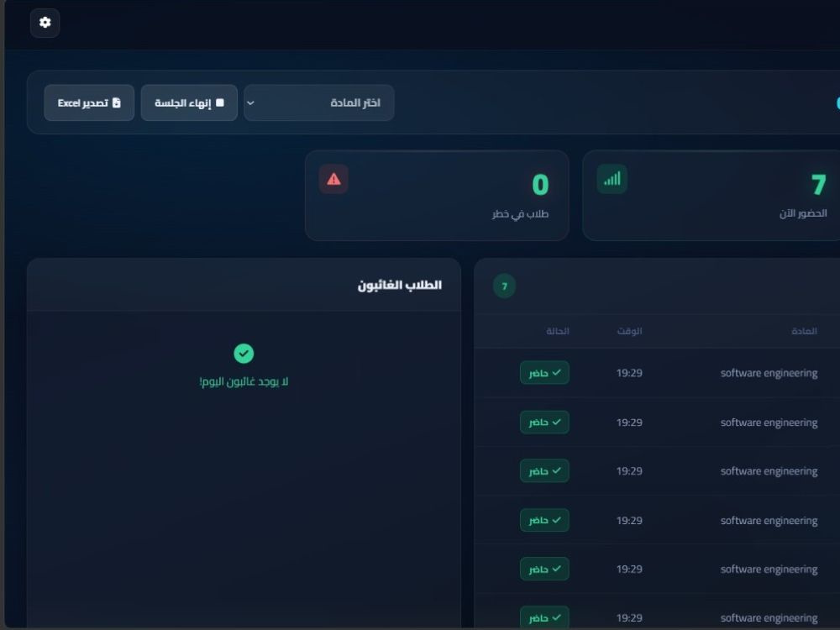This screenshot has width=840, height=630.
Task: Click the الحالة column header
Action: click(558, 331)
